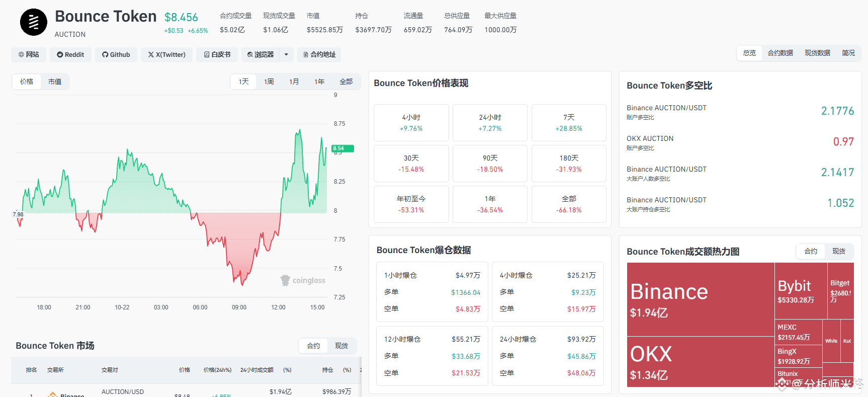The image size is (868, 397).
Task: Click the 7天 performance card
Action: (x=569, y=123)
